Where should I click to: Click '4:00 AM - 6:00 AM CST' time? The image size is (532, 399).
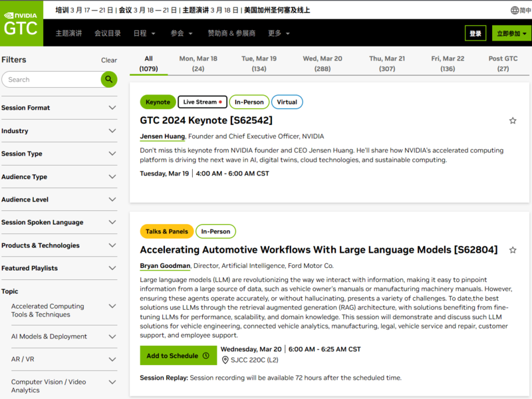pyautogui.click(x=232, y=174)
